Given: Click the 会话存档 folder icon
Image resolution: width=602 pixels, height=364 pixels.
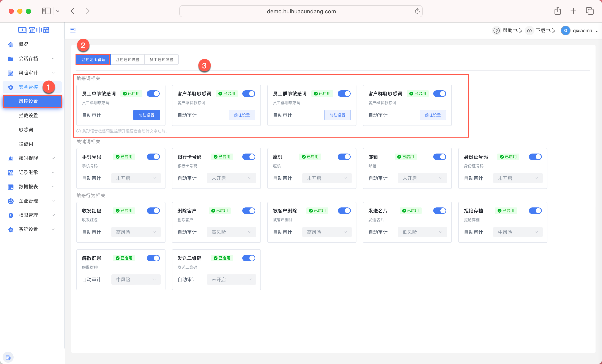Looking at the screenshot, I should coord(11,59).
